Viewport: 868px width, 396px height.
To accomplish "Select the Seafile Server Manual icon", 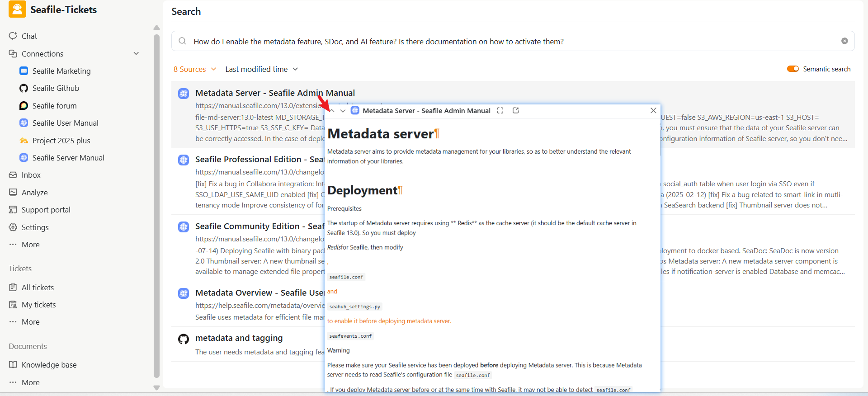I will (x=24, y=158).
